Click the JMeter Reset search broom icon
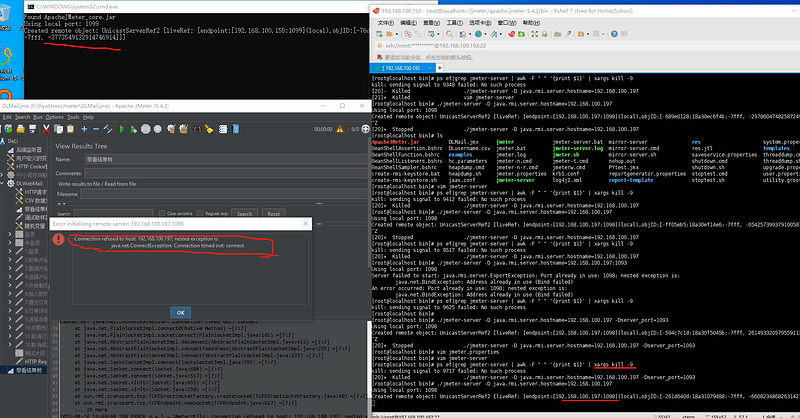The height and width of the screenshot is (418, 800). [209, 129]
